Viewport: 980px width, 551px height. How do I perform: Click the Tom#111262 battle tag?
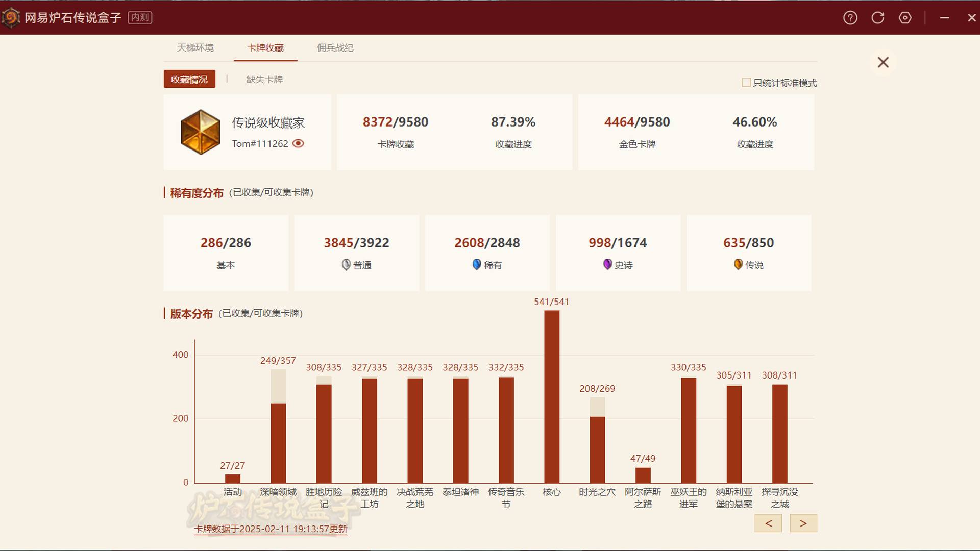(260, 144)
